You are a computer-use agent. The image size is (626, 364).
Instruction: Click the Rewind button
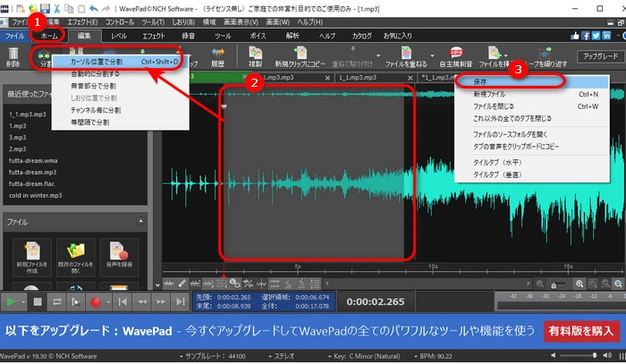click(x=141, y=302)
